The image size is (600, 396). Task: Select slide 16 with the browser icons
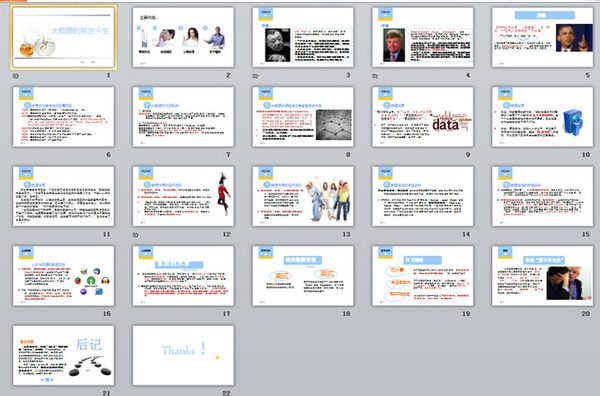(64, 276)
